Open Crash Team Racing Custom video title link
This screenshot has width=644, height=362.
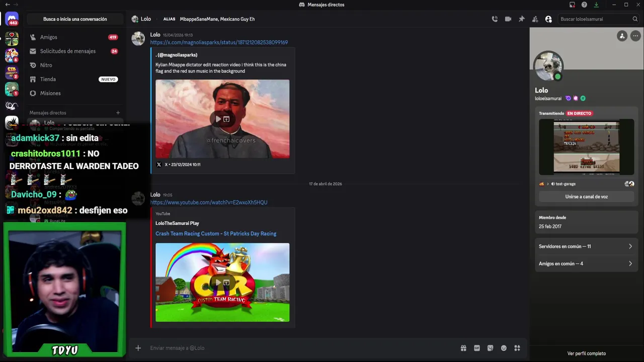click(x=216, y=233)
